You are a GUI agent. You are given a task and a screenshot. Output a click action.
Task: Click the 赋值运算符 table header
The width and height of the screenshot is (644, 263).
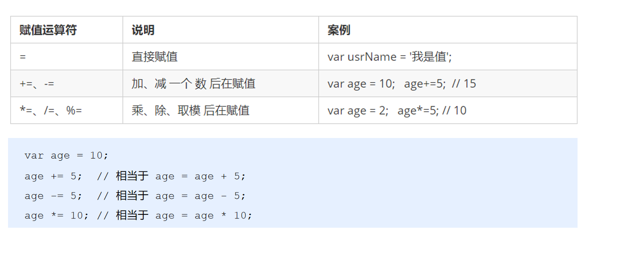click(48, 30)
